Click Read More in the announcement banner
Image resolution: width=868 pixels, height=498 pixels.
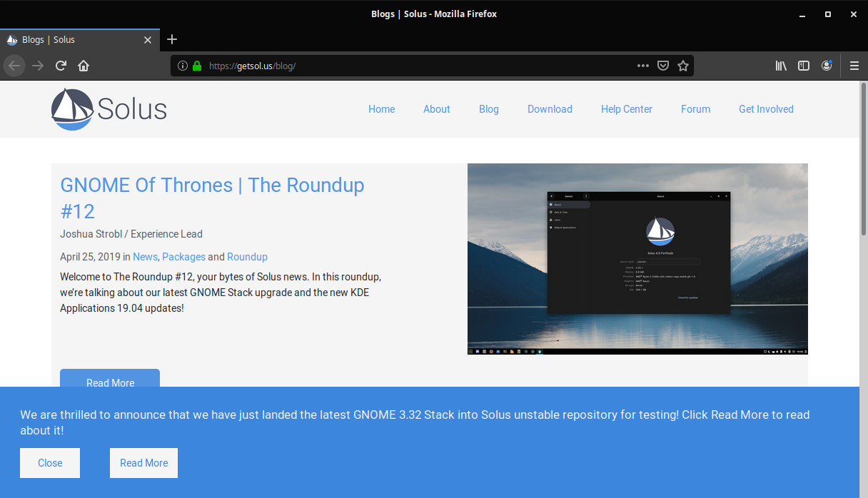pos(143,463)
